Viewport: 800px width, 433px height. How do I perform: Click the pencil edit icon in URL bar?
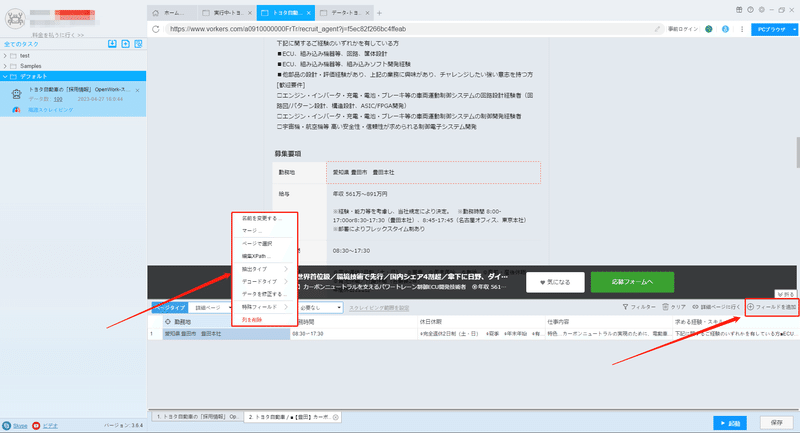[657, 29]
